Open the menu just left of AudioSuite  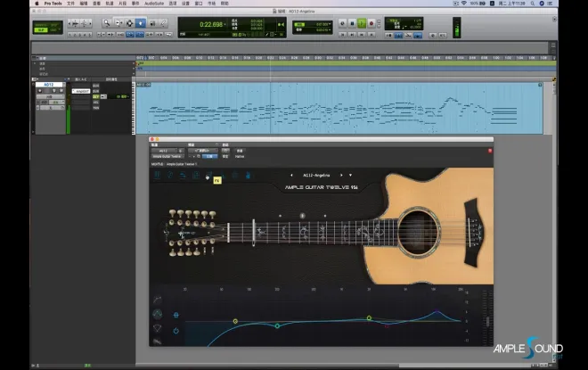[x=135, y=4]
